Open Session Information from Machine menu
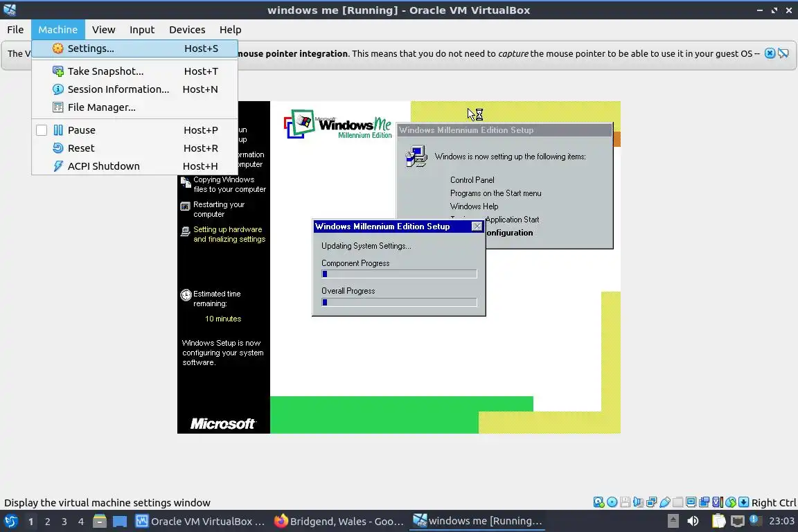This screenshot has height=532, width=798. [135, 89]
